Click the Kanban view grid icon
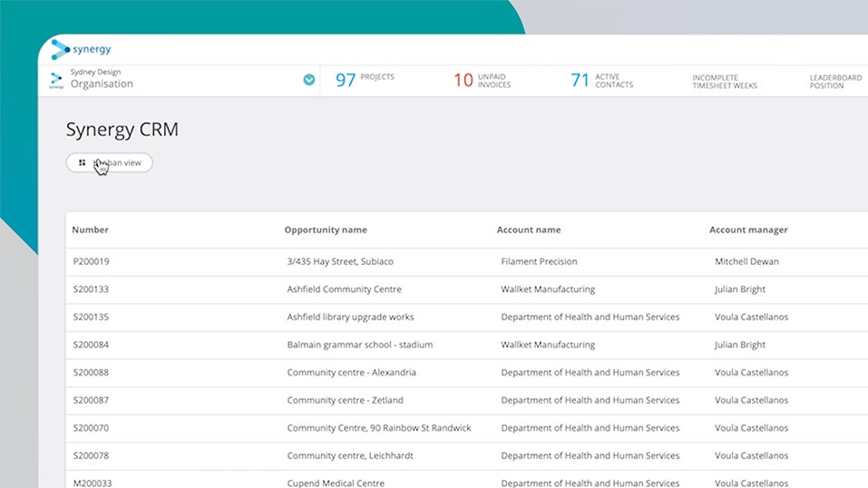Screen dimensions: 868x488 [x=82, y=162]
